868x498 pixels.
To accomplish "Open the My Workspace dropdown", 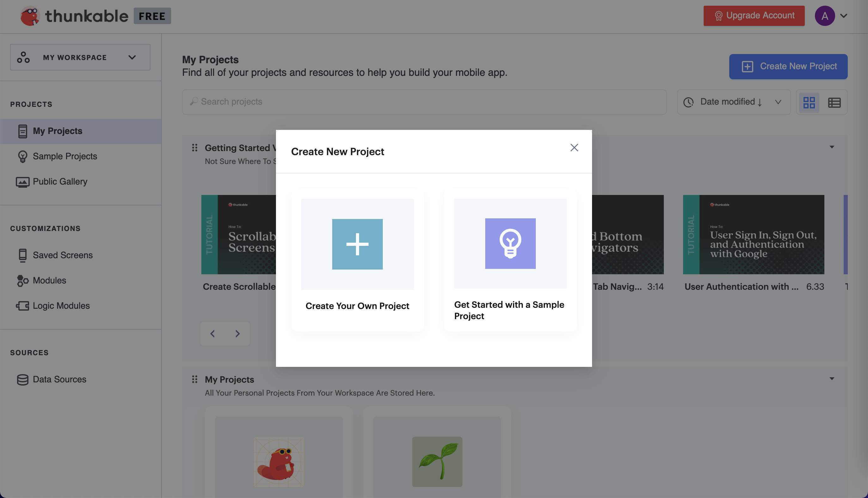I will pyautogui.click(x=80, y=57).
